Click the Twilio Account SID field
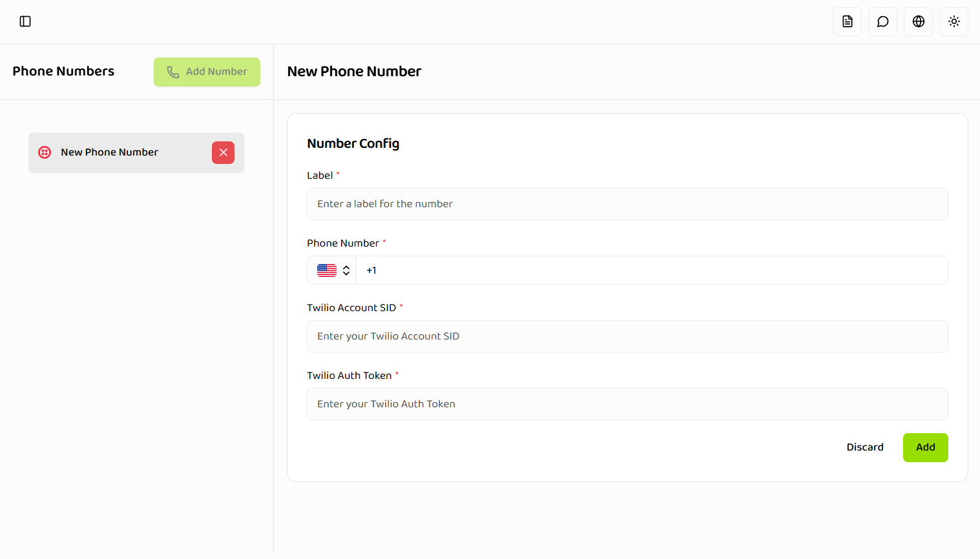 tap(627, 336)
